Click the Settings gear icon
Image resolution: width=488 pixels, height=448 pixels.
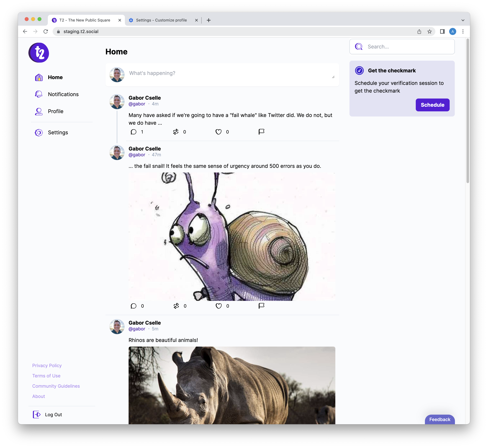point(39,132)
